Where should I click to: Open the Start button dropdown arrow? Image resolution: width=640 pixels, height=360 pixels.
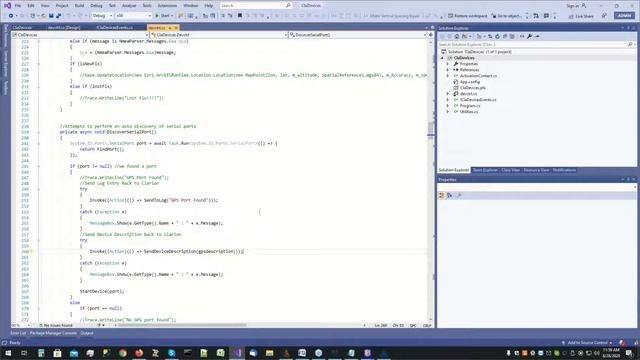[172, 16]
